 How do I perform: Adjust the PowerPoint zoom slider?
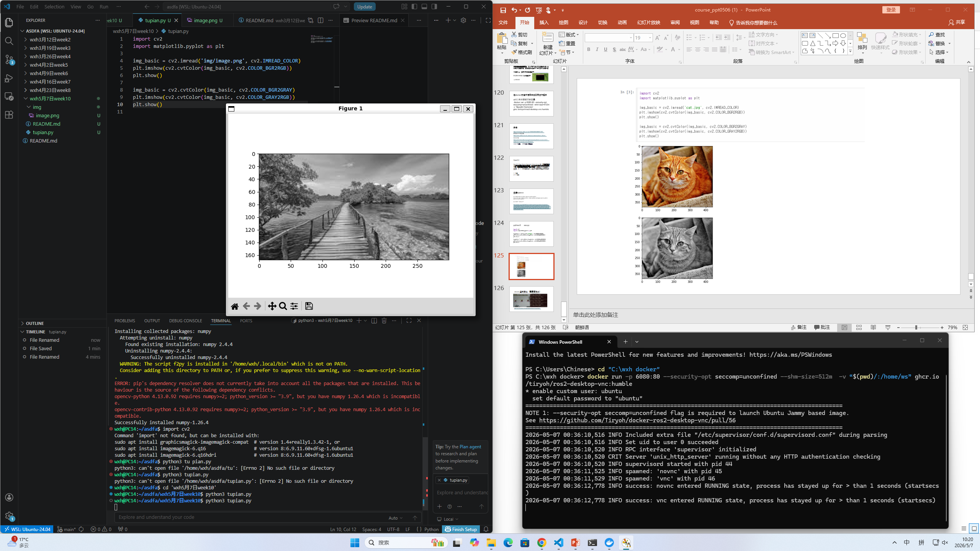click(x=916, y=328)
